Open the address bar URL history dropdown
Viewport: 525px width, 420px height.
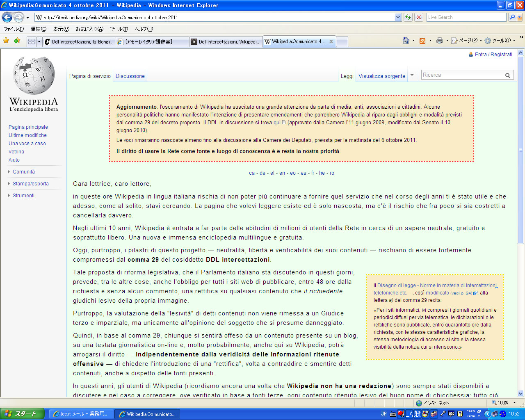pyautogui.click(x=398, y=17)
